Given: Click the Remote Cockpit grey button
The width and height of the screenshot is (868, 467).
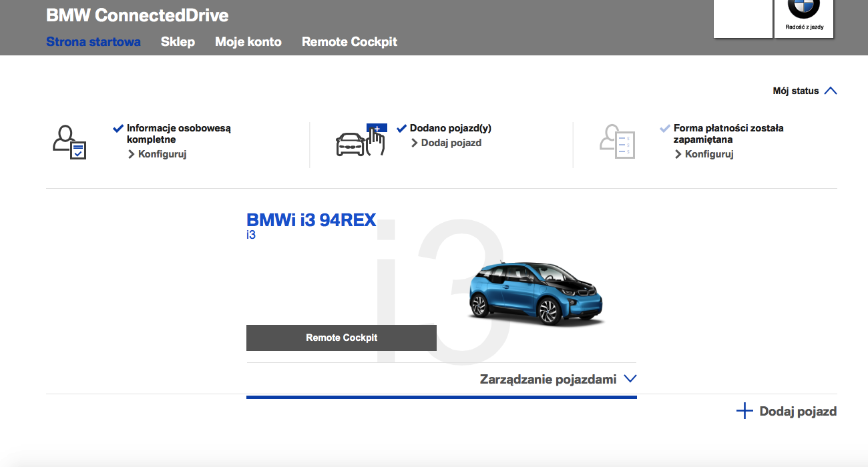Looking at the screenshot, I should 341,338.
